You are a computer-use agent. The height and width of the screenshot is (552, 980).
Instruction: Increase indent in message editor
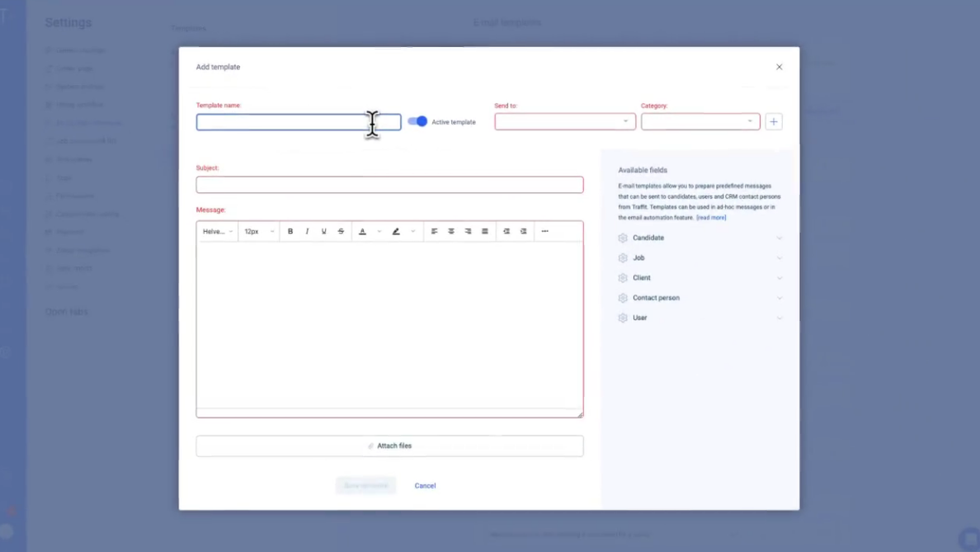click(524, 231)
